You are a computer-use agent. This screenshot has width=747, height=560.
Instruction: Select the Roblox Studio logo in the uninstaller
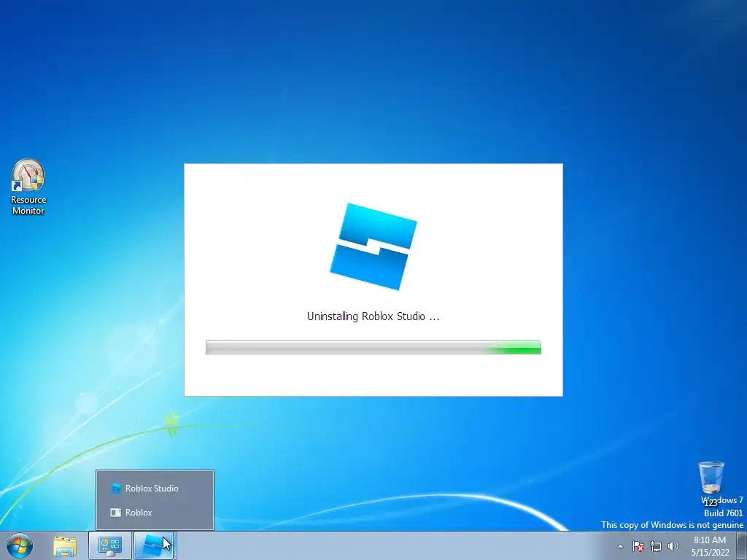pos(373,246)
